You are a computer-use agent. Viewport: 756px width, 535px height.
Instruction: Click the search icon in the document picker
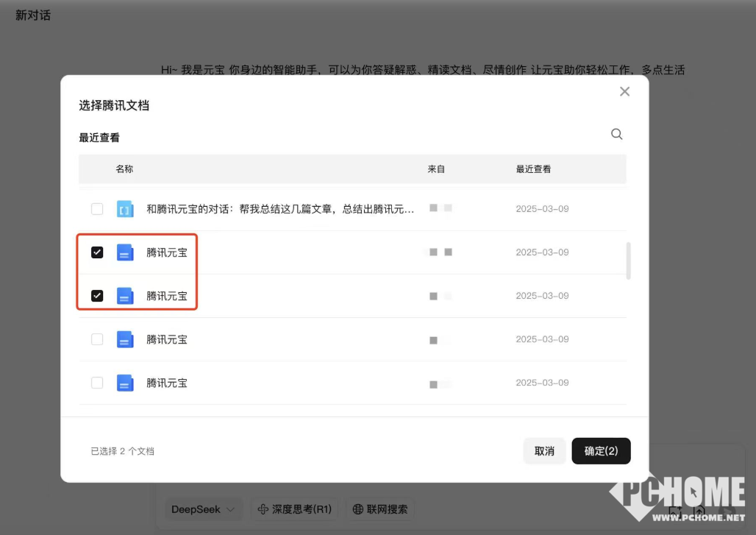617,134
